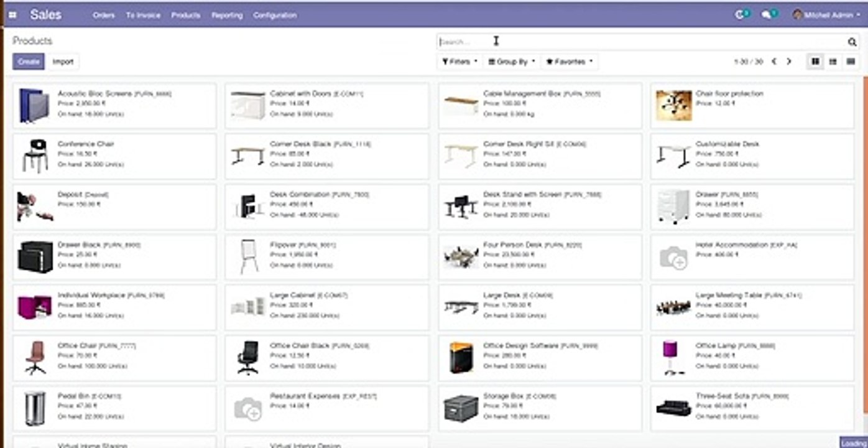Switch to list view
868x448 pixels.
(x=833, y=62)
